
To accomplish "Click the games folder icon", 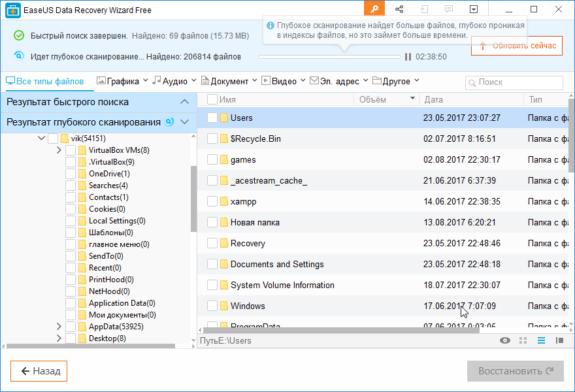I will (x=224, y=159).
